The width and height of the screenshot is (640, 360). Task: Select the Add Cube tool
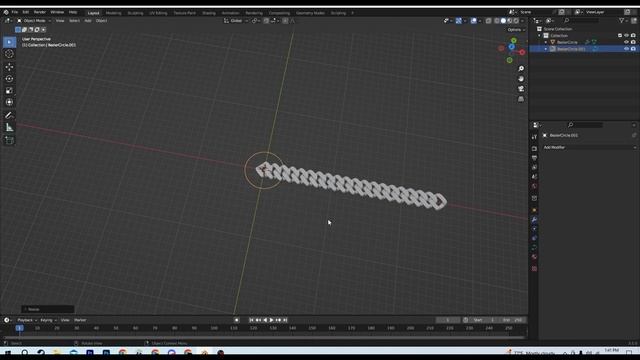click(9, 140)
